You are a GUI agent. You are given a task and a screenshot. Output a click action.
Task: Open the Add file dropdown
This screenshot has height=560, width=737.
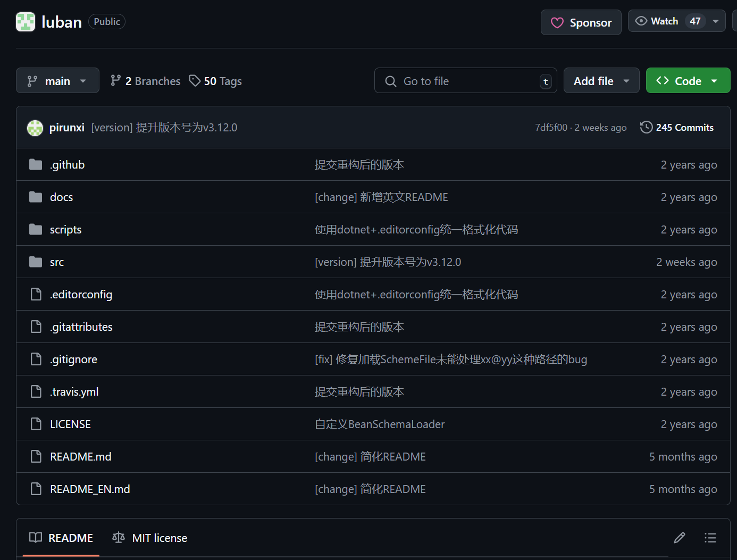(601, 80)
